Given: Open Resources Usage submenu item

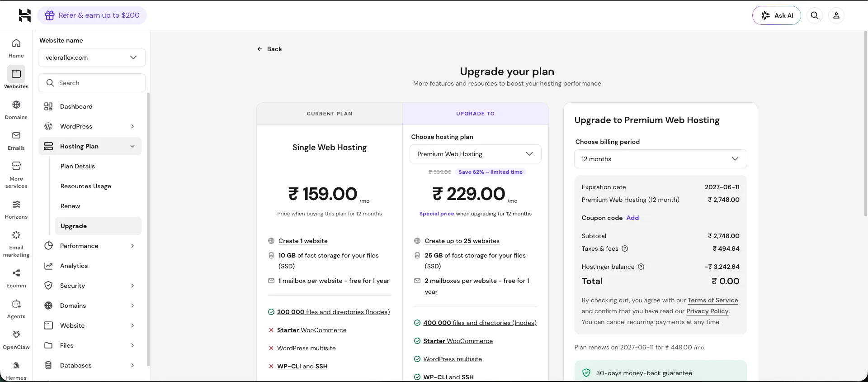Looking at the screenshot, I should 98,186.
